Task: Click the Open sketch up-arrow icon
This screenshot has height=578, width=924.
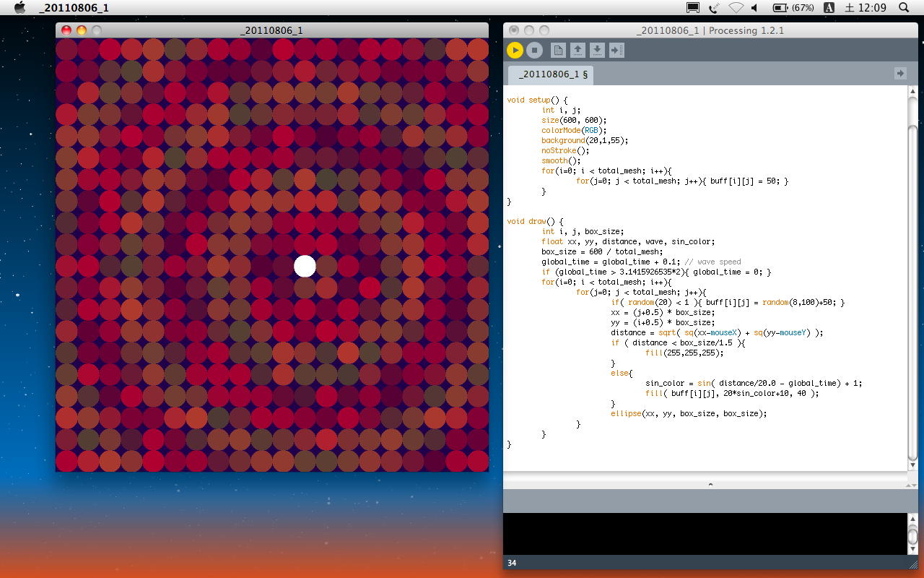Action: tap(577, 50)
